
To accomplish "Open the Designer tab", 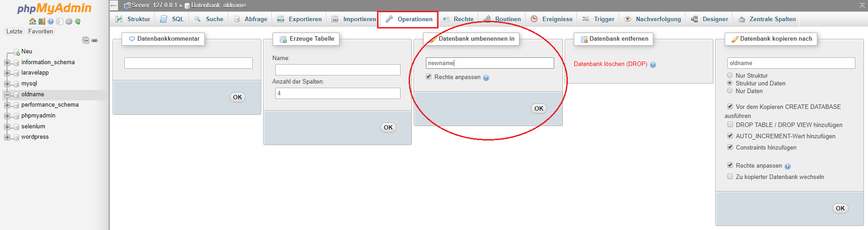I will [x=709, y=19].
